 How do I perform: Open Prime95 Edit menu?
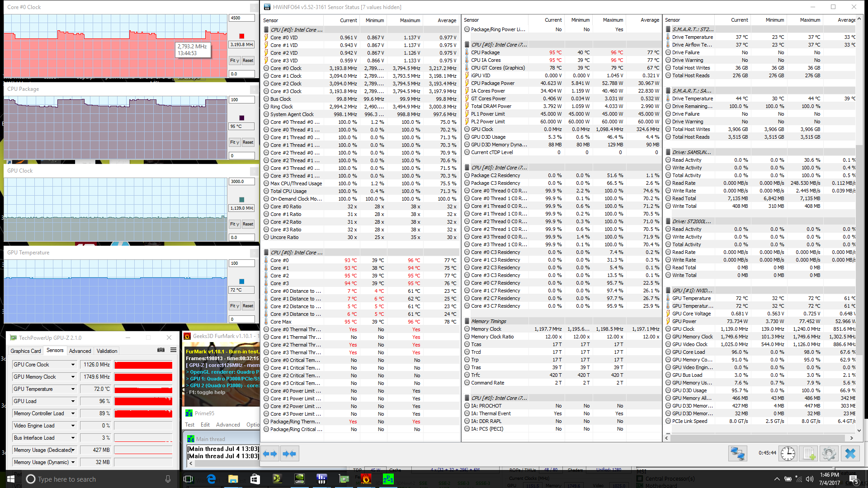coord(205,425)
